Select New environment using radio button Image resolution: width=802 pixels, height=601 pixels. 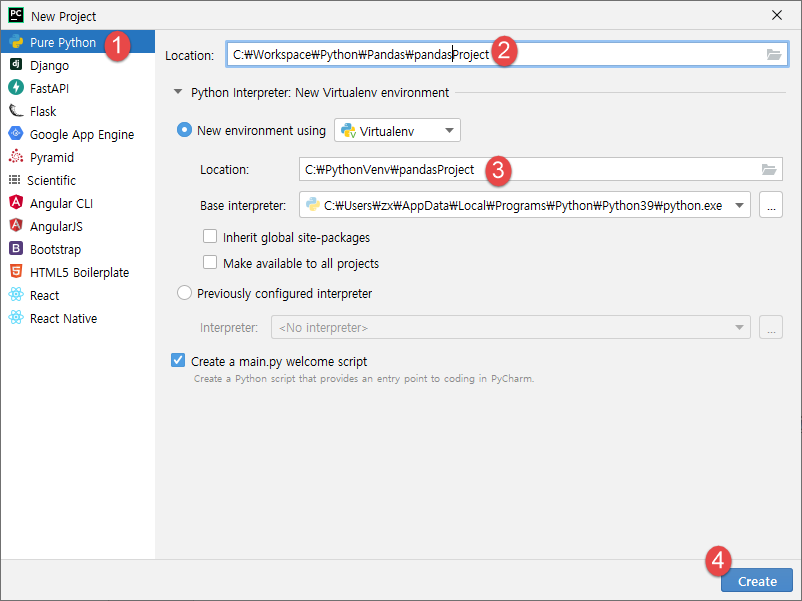pos(184,130)
